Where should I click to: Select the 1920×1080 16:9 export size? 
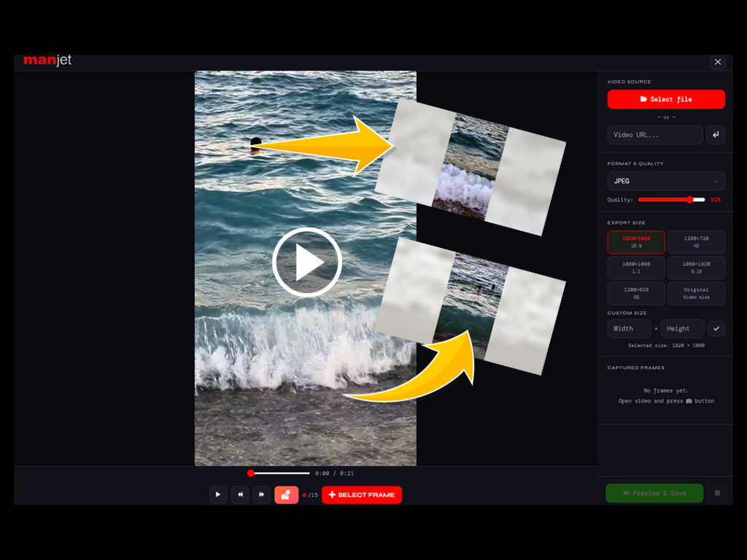coord(636,242)
